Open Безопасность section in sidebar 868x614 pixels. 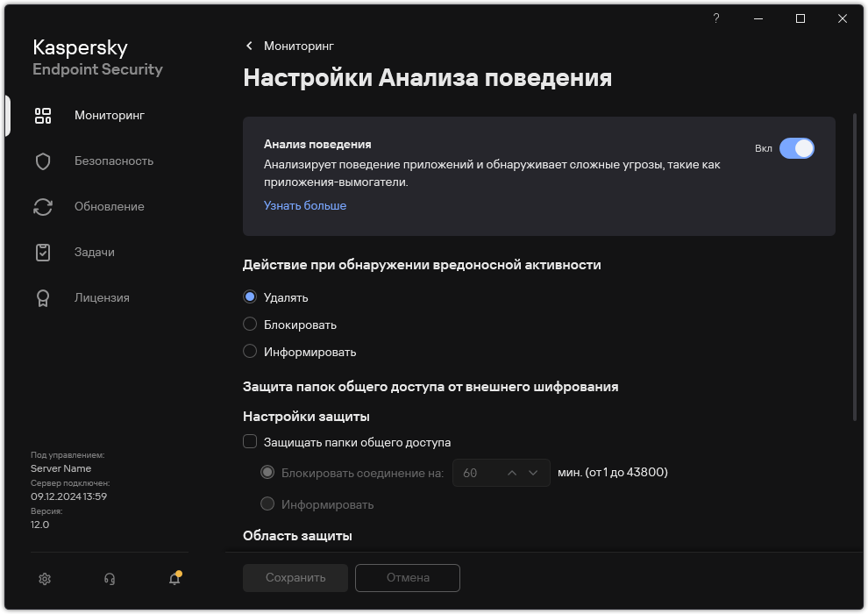pos(114,161)
